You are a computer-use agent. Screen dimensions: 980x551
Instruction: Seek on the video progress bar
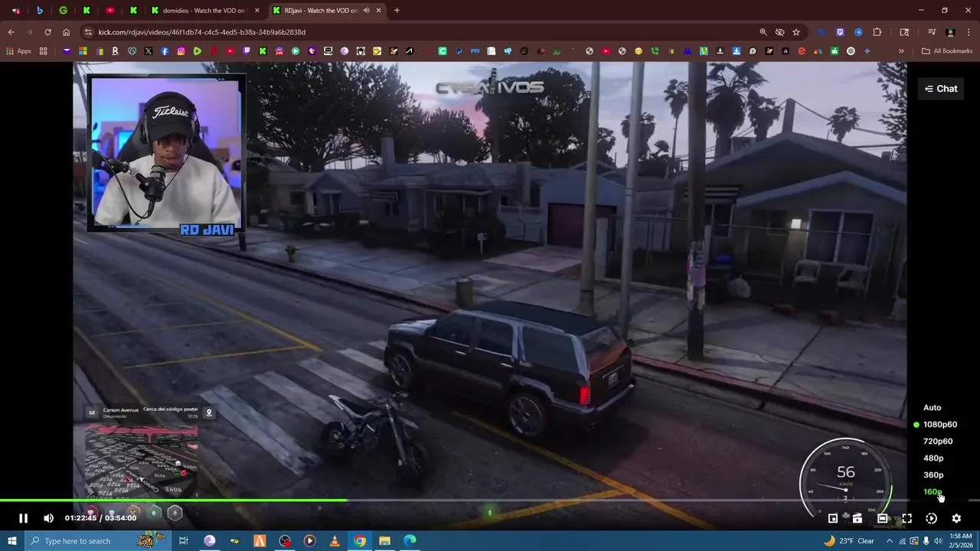point(490,500)
